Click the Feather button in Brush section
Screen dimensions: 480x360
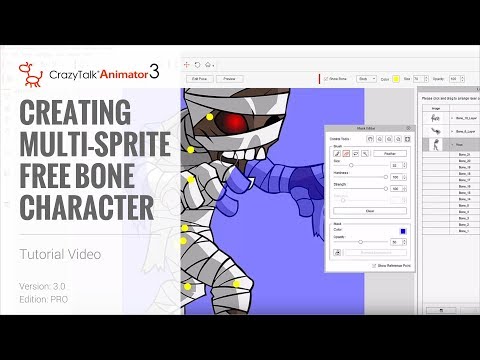390,154
